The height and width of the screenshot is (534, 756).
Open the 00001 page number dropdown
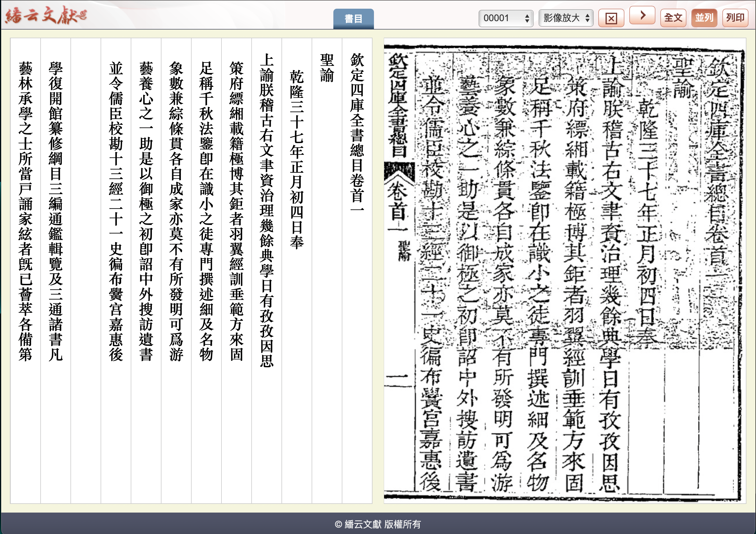click(x=506, y=18)
